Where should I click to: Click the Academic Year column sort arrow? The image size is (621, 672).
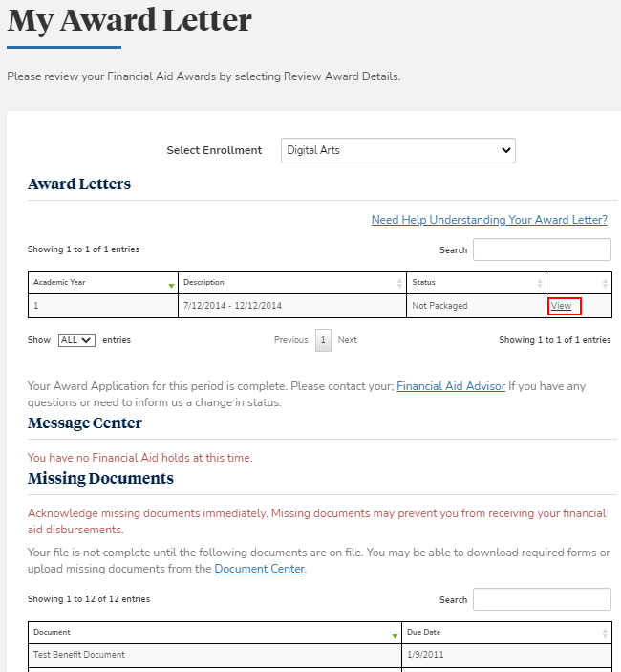171,284
